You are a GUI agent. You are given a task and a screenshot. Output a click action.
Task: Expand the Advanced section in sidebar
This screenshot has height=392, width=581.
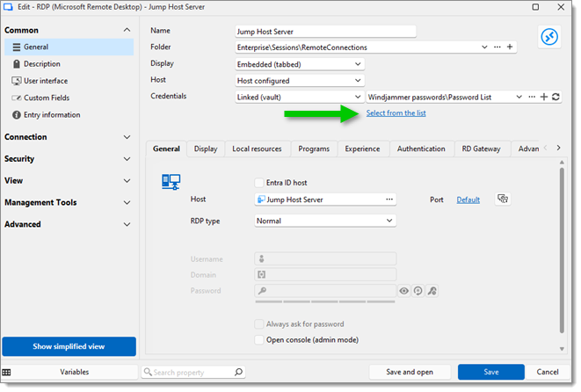click(127, 224)
